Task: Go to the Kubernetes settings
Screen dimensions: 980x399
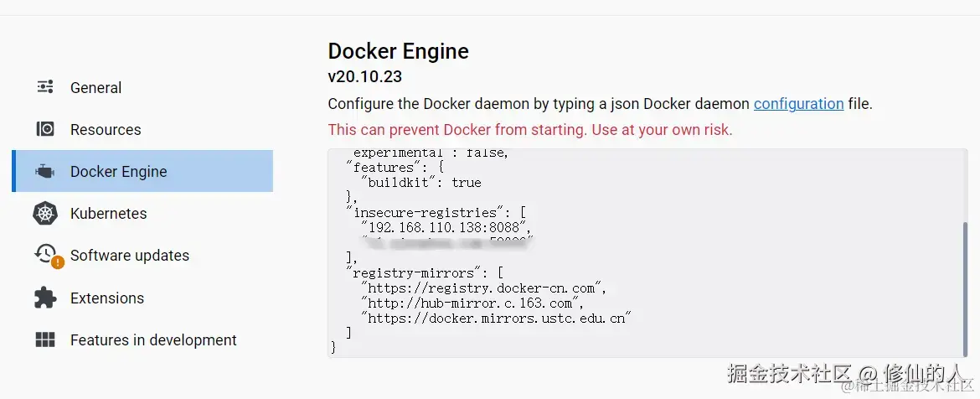Action: [108, 214]
